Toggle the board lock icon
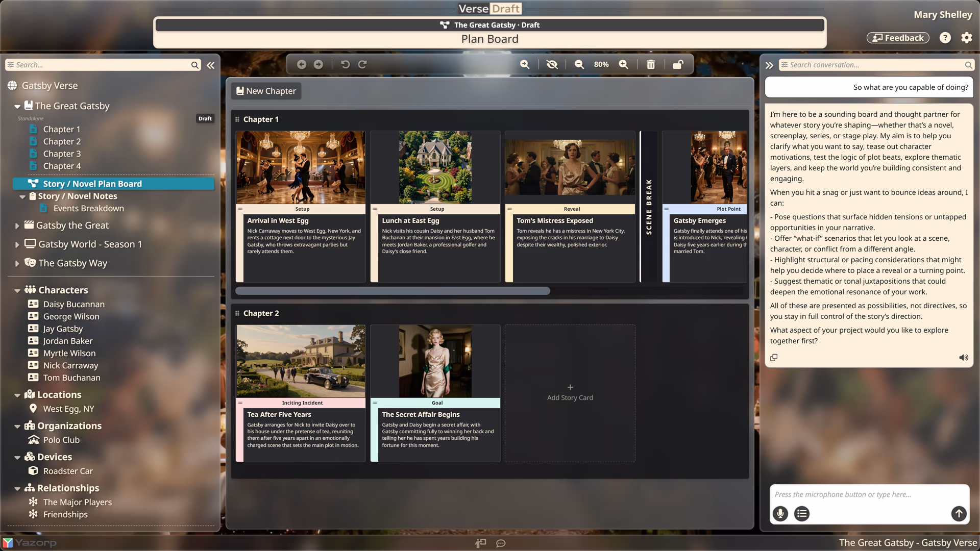 click(678, 64)
